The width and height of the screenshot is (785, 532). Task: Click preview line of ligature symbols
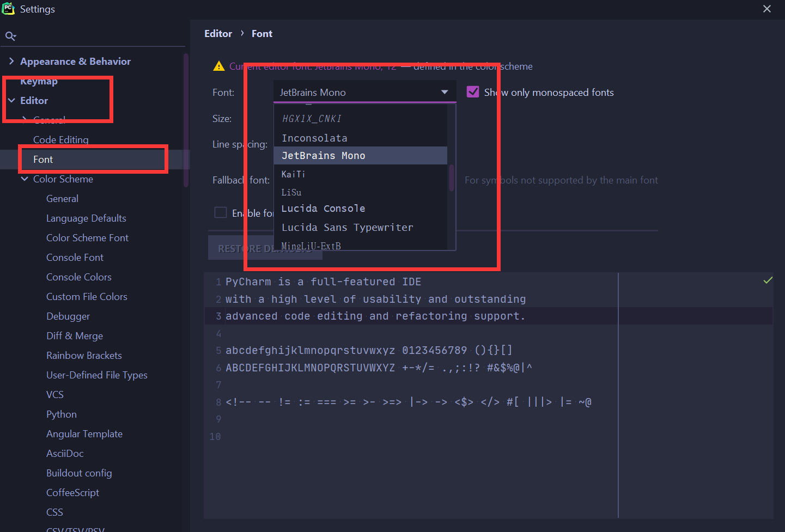(409, 402)
